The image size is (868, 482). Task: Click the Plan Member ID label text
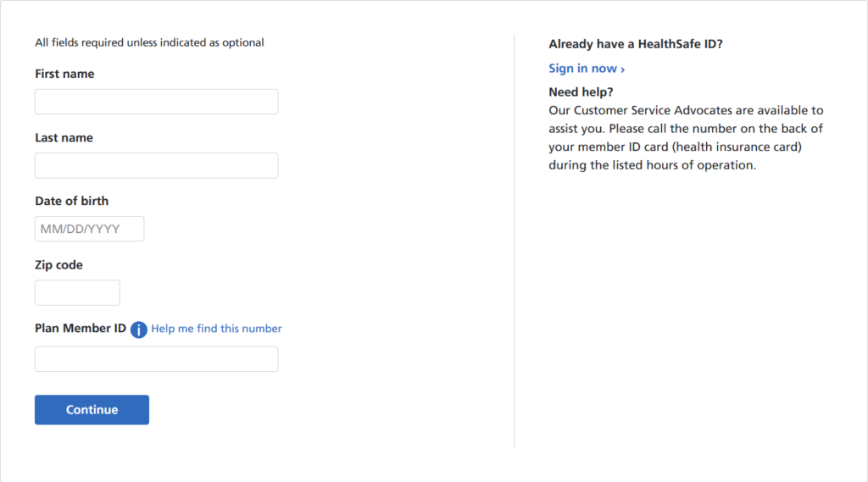tap(81, 329)
